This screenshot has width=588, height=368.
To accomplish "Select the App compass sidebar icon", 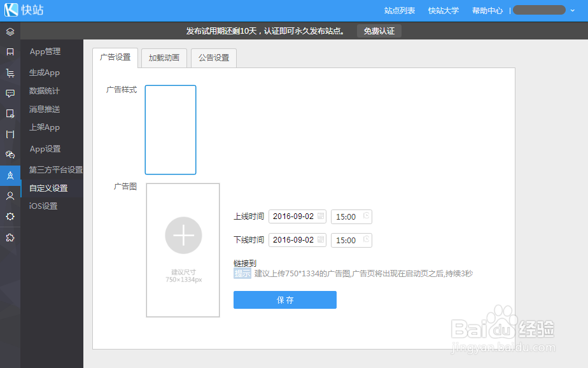I will (x=10, y=175).
